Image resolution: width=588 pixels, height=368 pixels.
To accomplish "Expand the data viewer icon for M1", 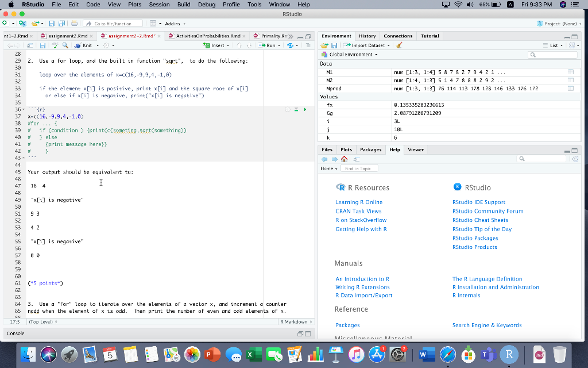I will pos(570,72).
